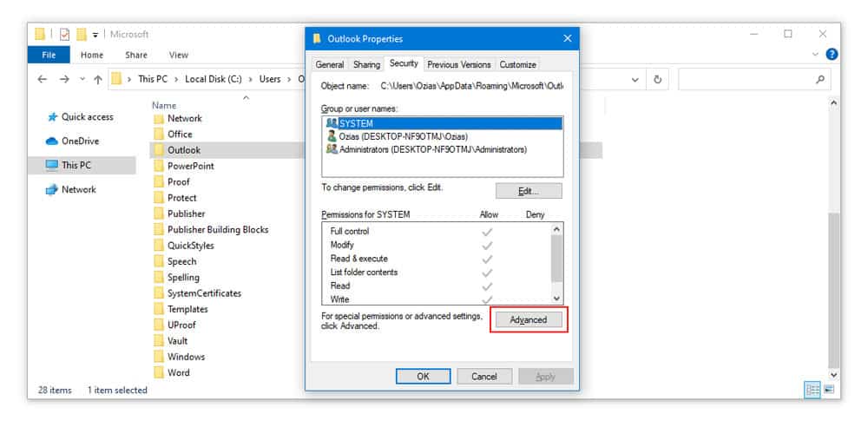Image resolution: width=868 pixels, height=427 pixels.
Task: Switch to large icons view in status bar
Action: coord(829,390)
